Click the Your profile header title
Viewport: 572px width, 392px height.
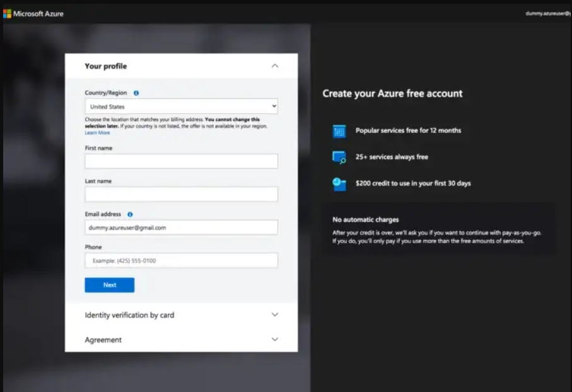(x=106, y=66)
